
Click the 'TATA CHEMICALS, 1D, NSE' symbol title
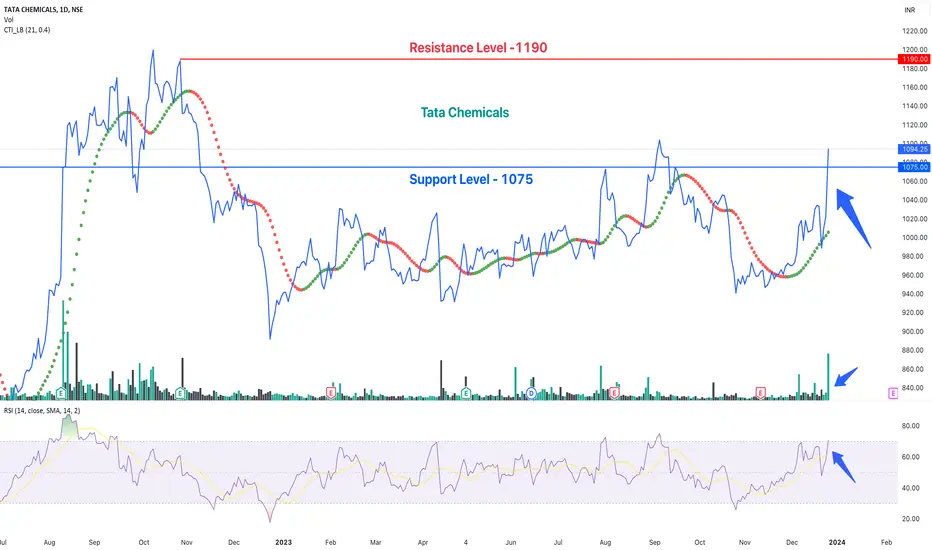tap(43, 10)
